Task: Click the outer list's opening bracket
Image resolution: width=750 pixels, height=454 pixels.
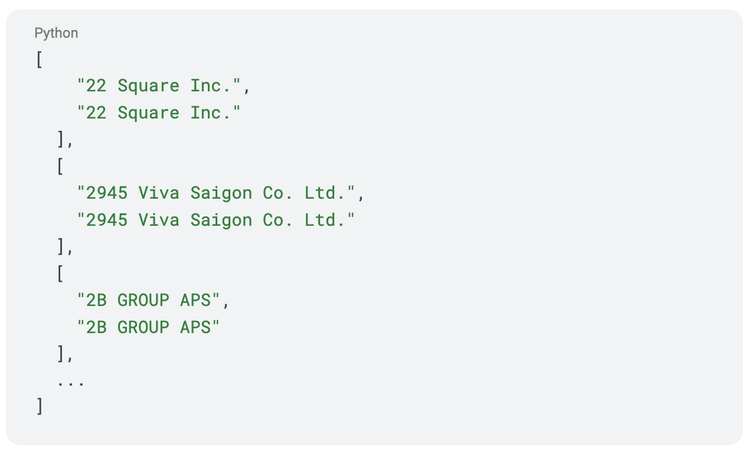Action: click(39, 59)
